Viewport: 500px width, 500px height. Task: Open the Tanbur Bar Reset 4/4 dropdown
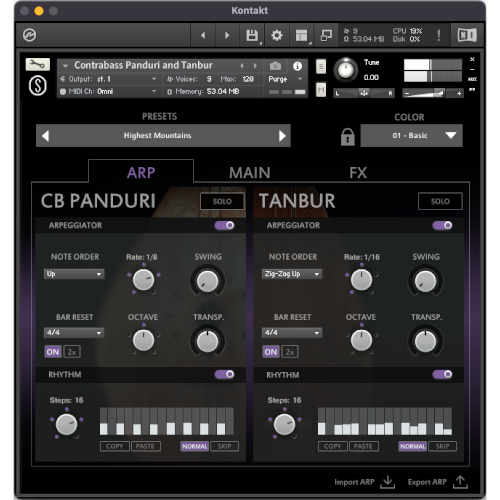click(x=292, y=333)
